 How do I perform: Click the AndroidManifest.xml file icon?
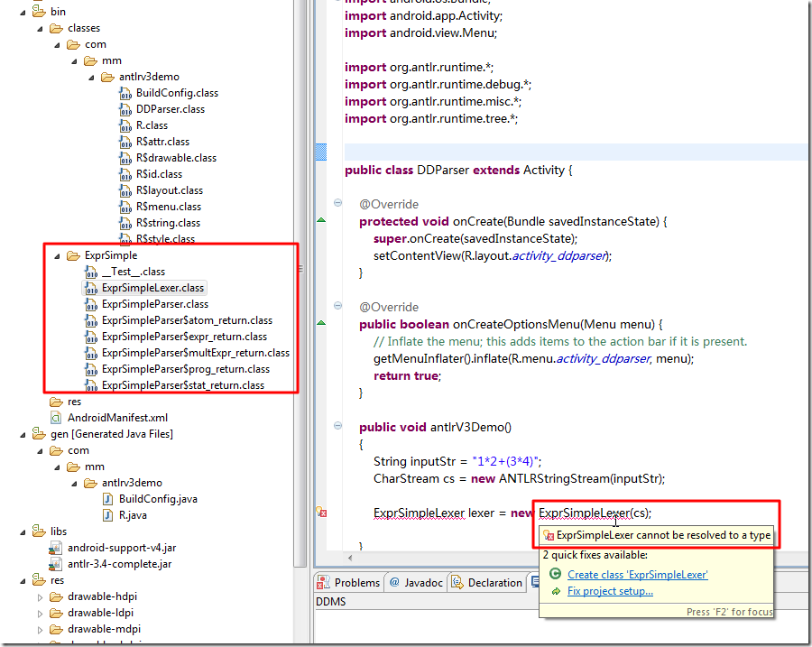coord(56,418)
